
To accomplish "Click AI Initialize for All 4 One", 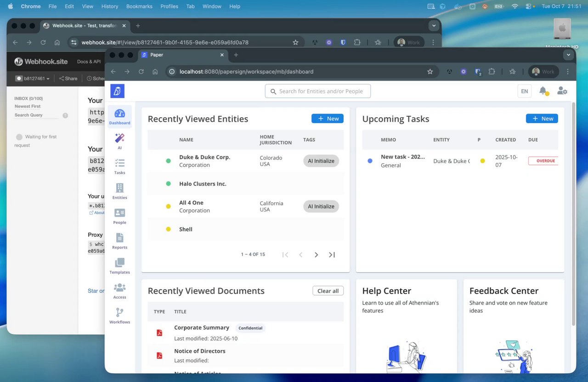I will (x=321, y=206).
